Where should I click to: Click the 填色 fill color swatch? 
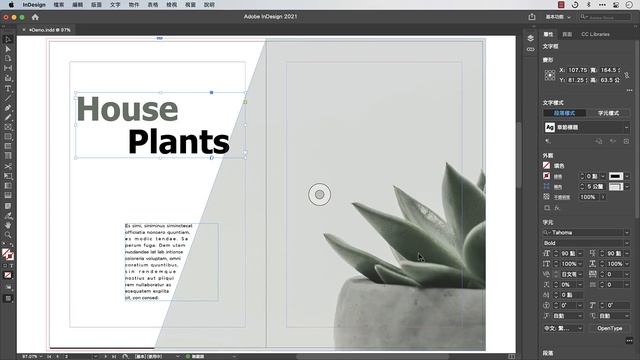547,166
